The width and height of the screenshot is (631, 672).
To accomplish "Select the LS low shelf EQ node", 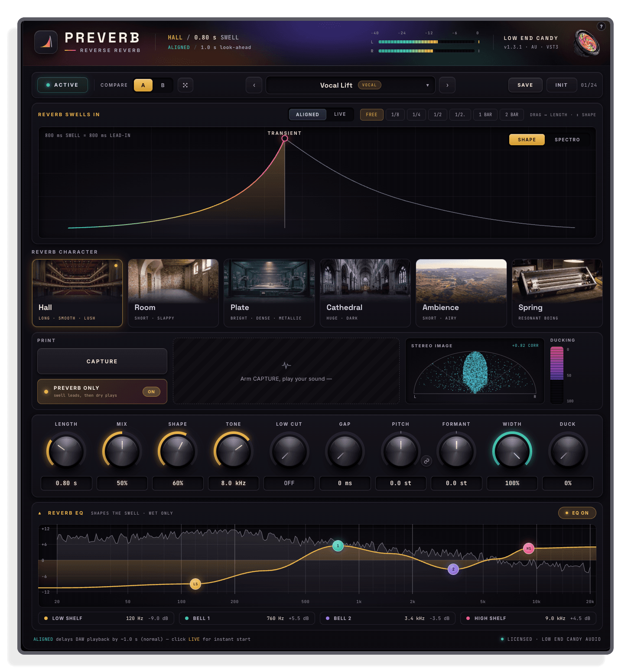I will tap(195, 584).
